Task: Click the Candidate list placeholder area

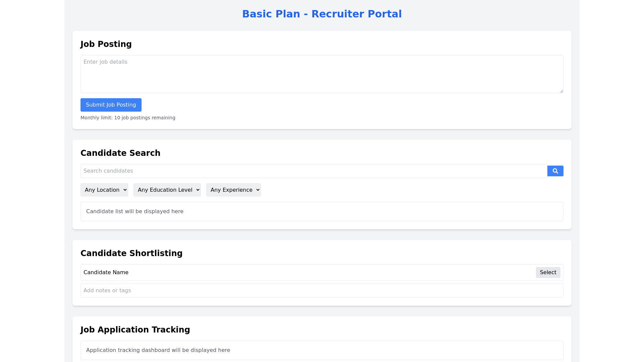Action: tap(321, 212)
